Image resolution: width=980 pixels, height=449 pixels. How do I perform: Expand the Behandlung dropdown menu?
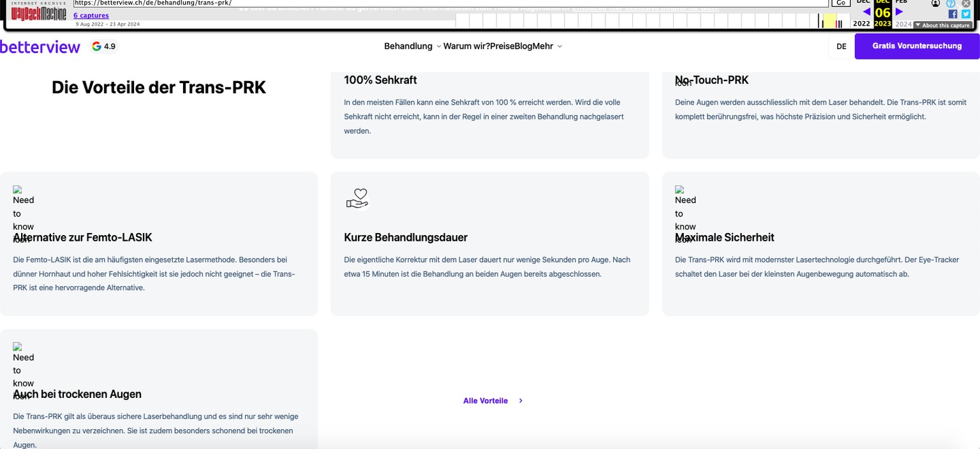(x=412, y=46)
